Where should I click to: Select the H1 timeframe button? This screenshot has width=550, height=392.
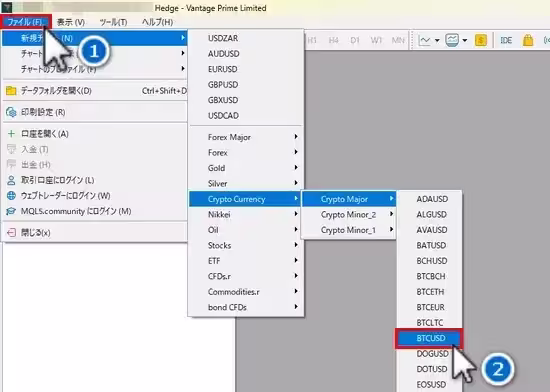(x=311, y=40)
